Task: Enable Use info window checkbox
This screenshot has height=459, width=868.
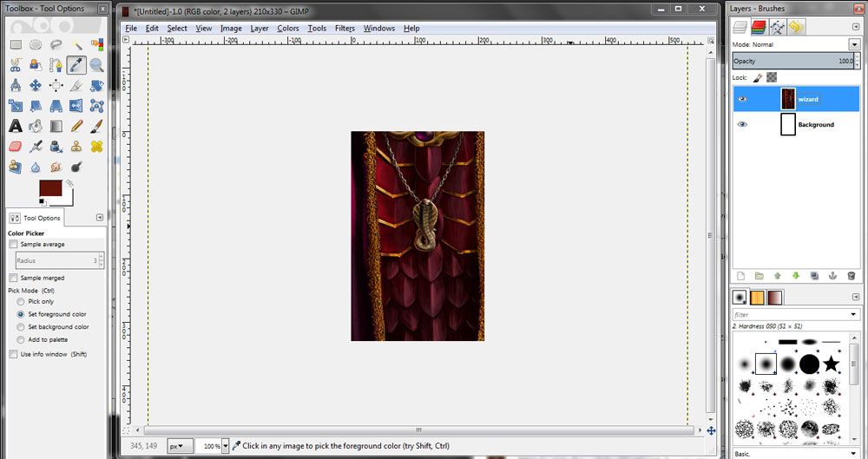Action: point(13,354)
